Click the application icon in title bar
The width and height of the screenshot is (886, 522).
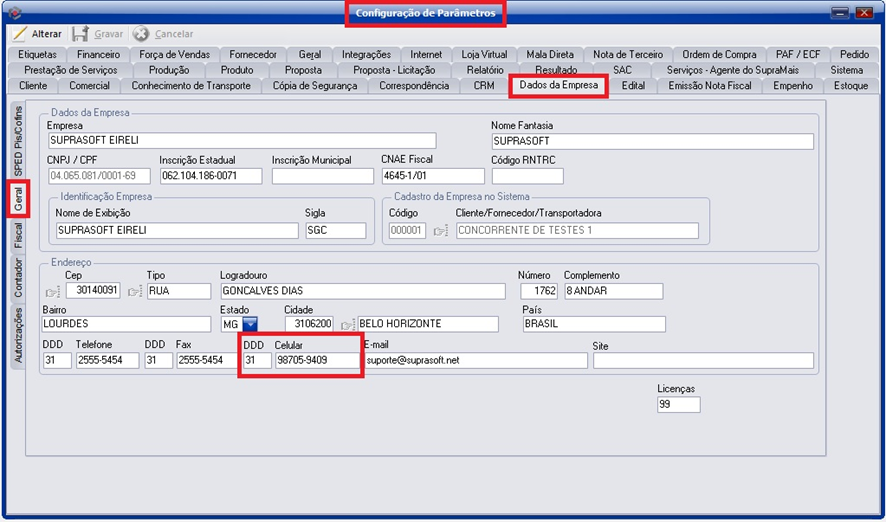(14, 13)
